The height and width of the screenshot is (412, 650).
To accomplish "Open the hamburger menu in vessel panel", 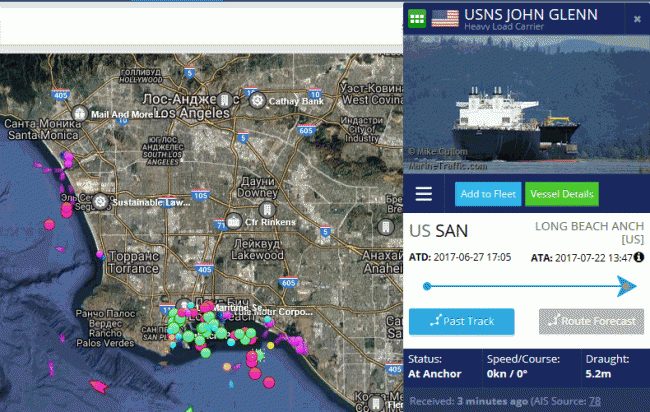I will 423,194.
